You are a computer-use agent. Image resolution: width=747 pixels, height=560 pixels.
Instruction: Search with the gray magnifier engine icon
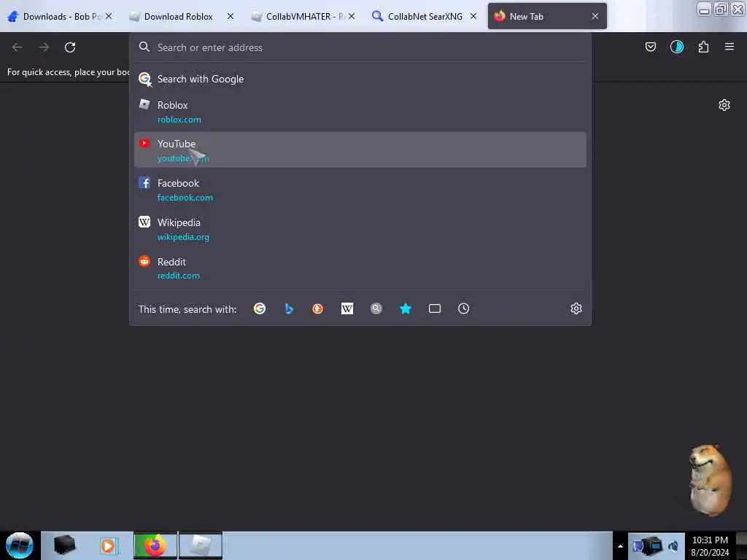coord(376,308)
